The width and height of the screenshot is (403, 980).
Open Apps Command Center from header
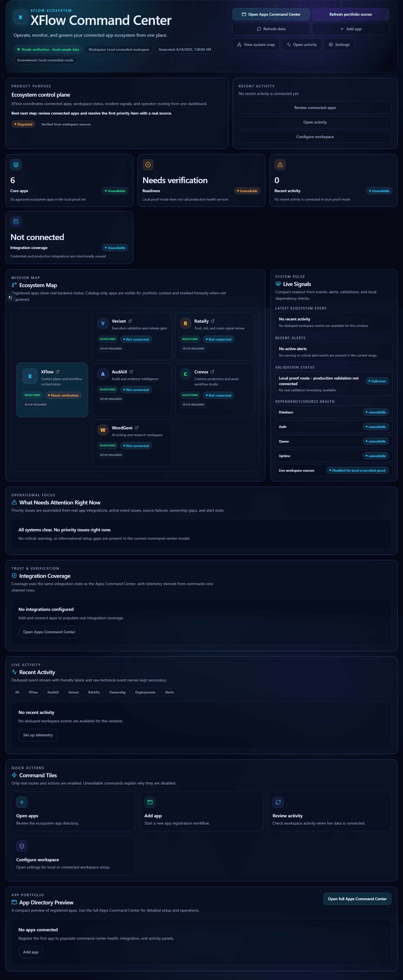271,15
